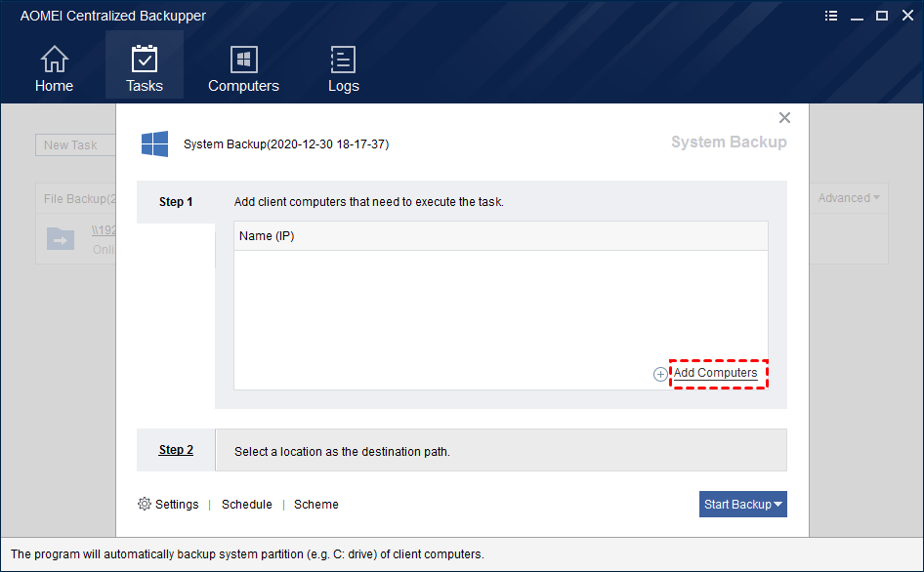Expand the Start Backup dropdown arrow

pos(778,505)
